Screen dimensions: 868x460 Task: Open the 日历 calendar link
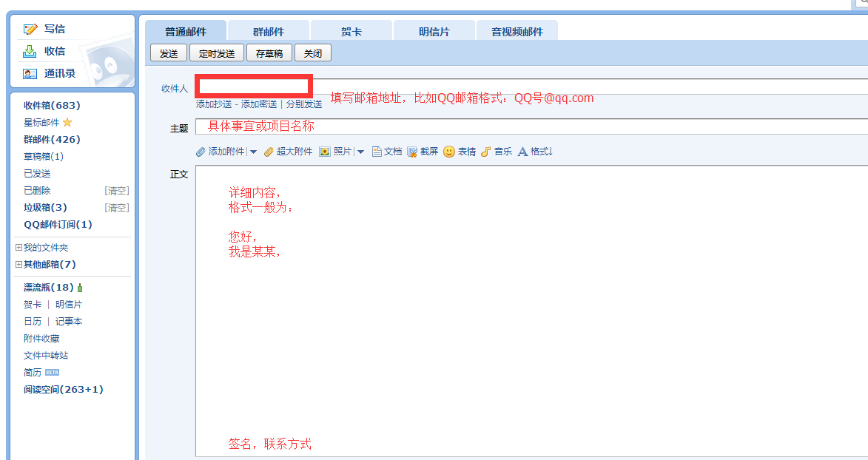tap(33, 322)
